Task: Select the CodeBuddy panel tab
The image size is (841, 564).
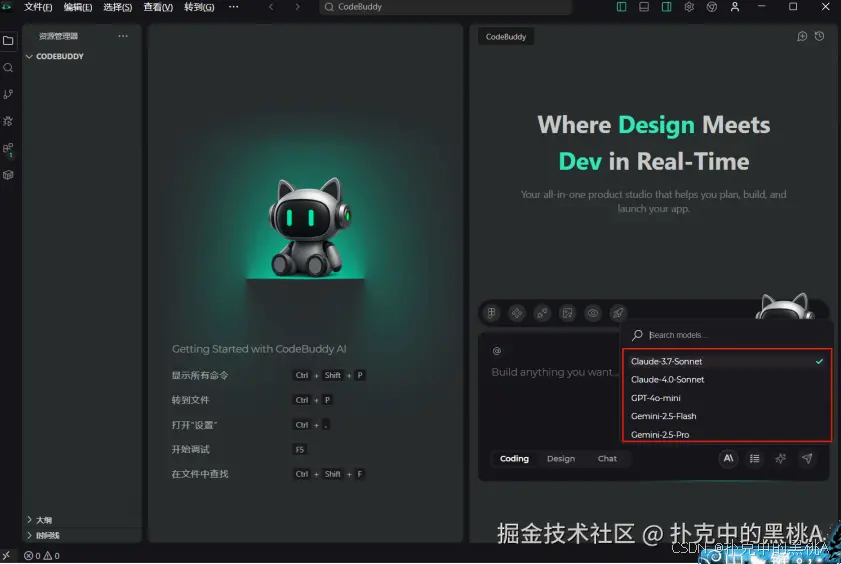Action: pyautogui.click(x=506, y=36)
